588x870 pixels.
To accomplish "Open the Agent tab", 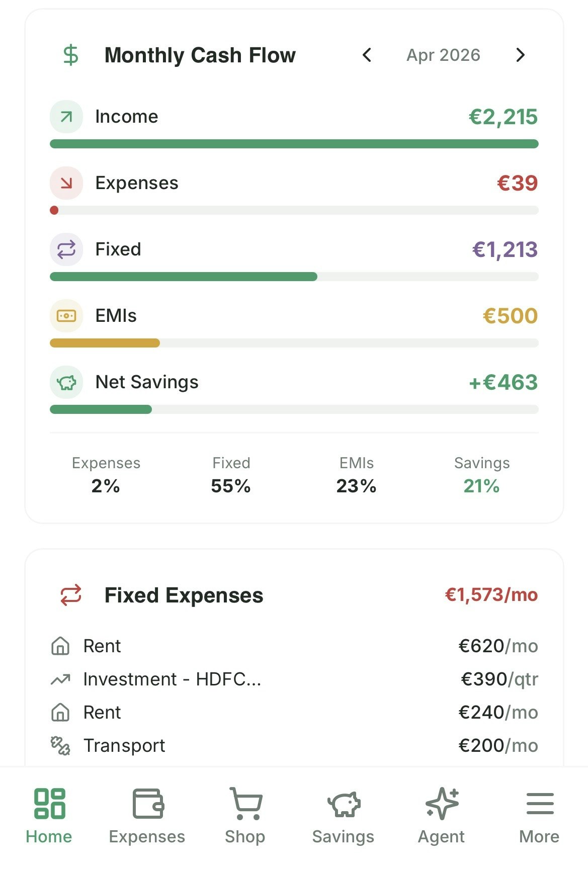I will 441,815.
